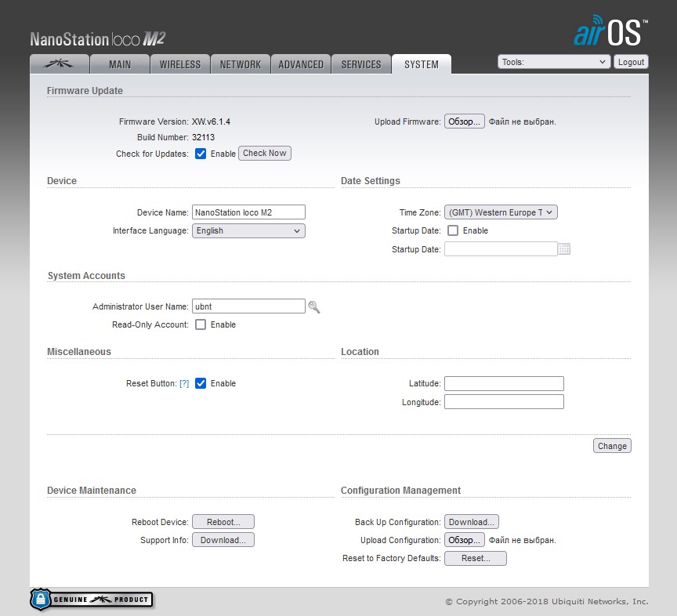The width and height of the screenshot is (677, 616).
Task: Click the build number 32113
Action: [x=204, y=137]
